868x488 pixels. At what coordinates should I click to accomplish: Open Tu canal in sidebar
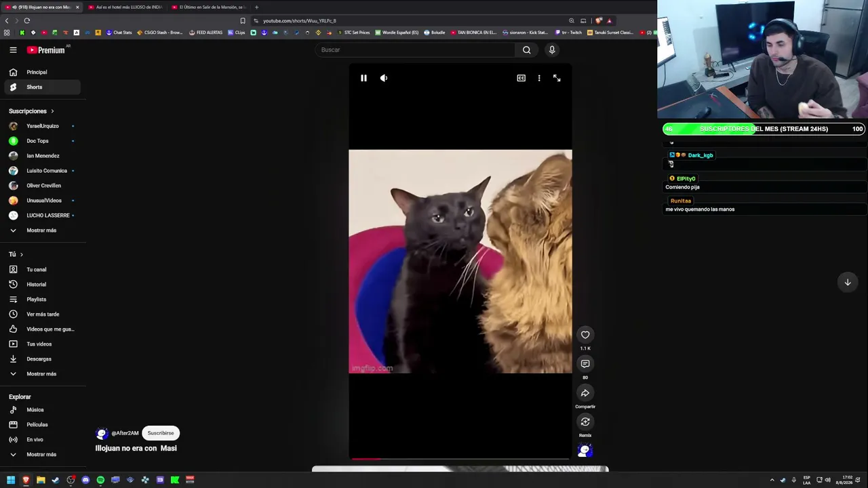(x=43, y=270)
